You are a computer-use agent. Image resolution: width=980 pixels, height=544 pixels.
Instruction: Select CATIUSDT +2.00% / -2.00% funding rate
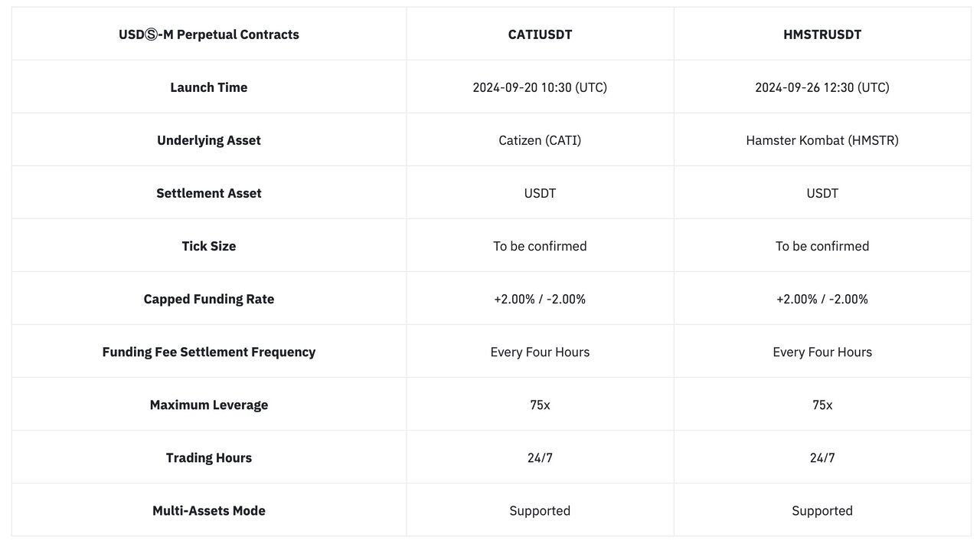click(x=540, y=299)
